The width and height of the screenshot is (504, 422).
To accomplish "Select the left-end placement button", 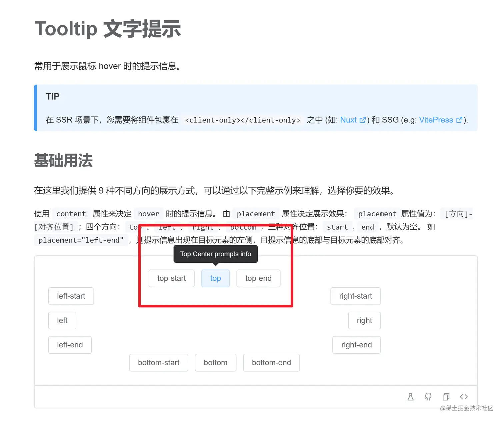I will click(70, 345).
